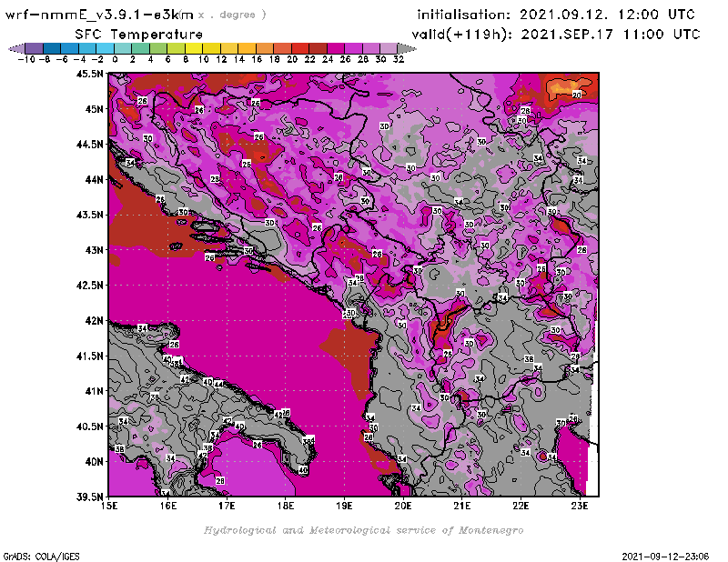Select the yellow swatch between 10 and 12
The height and width of the screenshot is (562, 728).
point(211,47)
